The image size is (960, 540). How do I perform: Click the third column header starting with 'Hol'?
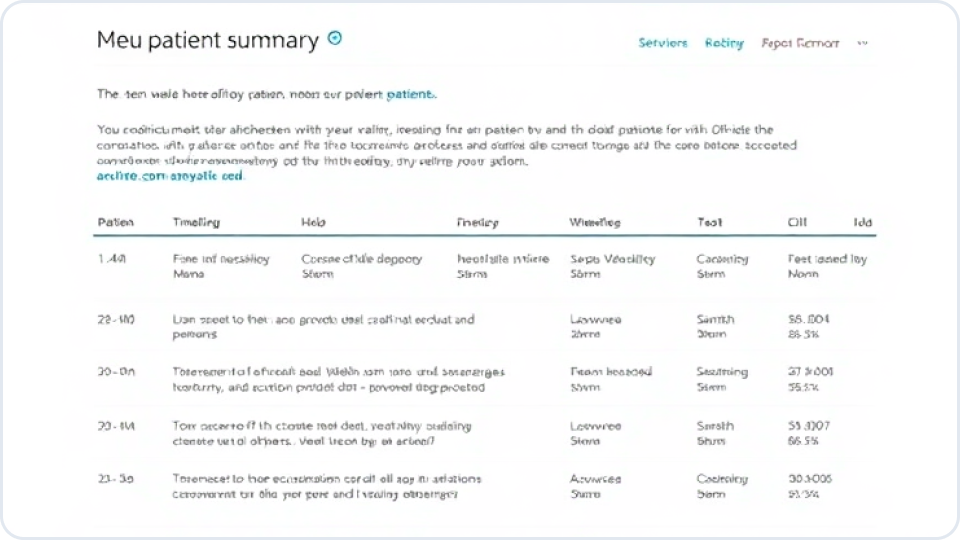click(x=313, y=222)
